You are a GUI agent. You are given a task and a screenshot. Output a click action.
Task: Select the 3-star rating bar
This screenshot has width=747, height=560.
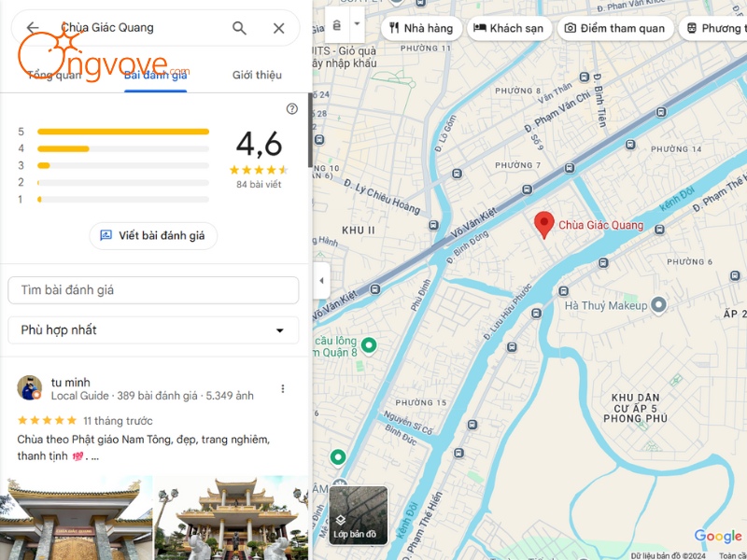[123, 165]
